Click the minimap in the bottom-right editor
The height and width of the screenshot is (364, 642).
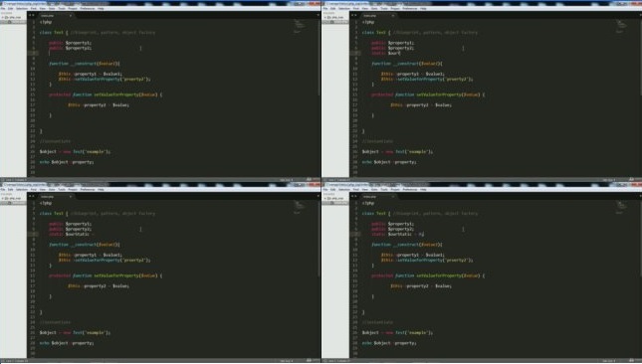622,207
